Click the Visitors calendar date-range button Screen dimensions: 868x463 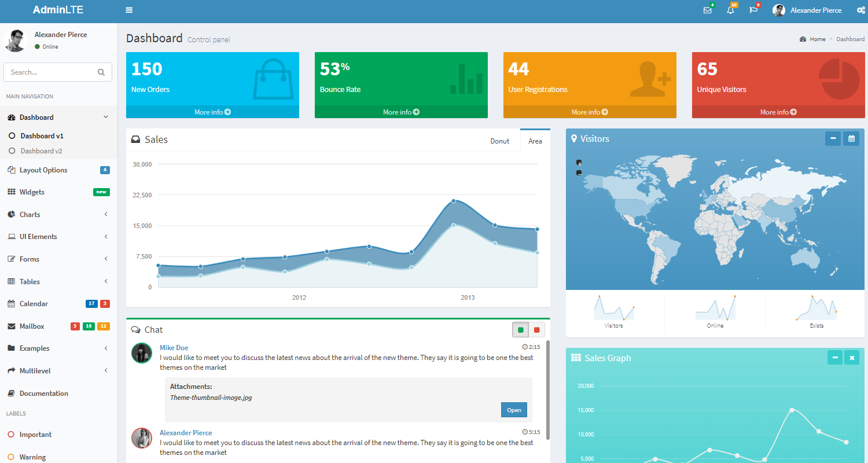[851, 138]
